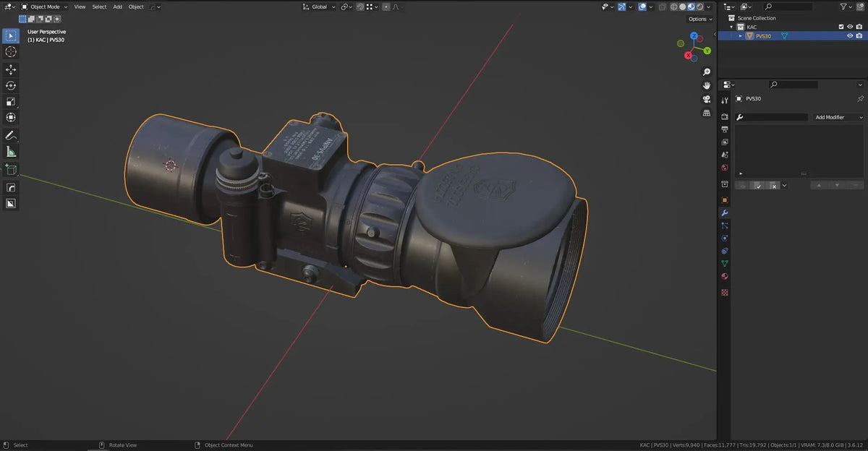
Task: Select the Transform tool
Action: (x=11, y=117)
